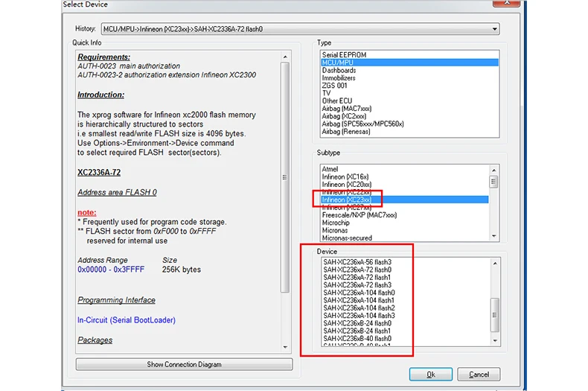Select SAH-XC236xA-56 flash3 device
The image size is (588, 391).
(x=406, y=262)
